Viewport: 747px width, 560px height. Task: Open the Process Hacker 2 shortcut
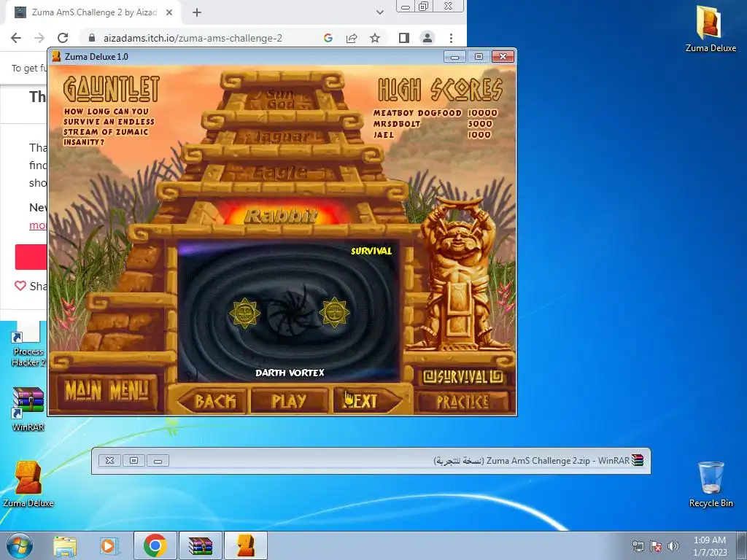28,345
